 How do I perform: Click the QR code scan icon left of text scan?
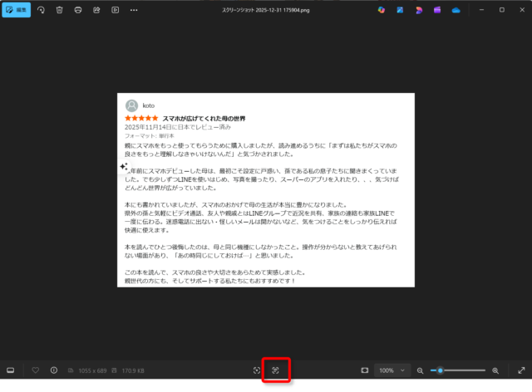click(257, 370)
